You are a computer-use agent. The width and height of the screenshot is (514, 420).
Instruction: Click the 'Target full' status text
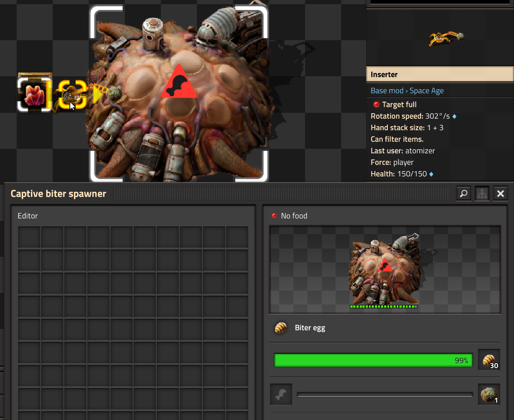click(x=399, y=104)
